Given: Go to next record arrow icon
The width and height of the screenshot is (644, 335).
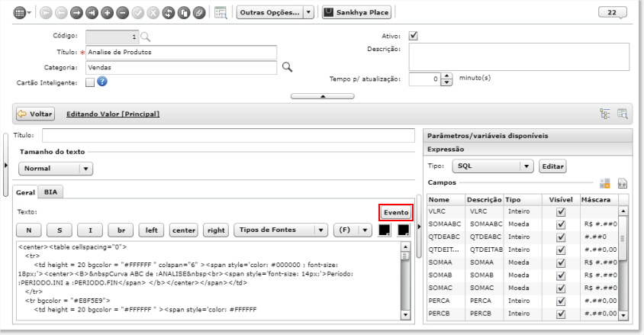Looking at the screenshot, I should (x=76, y=13).
